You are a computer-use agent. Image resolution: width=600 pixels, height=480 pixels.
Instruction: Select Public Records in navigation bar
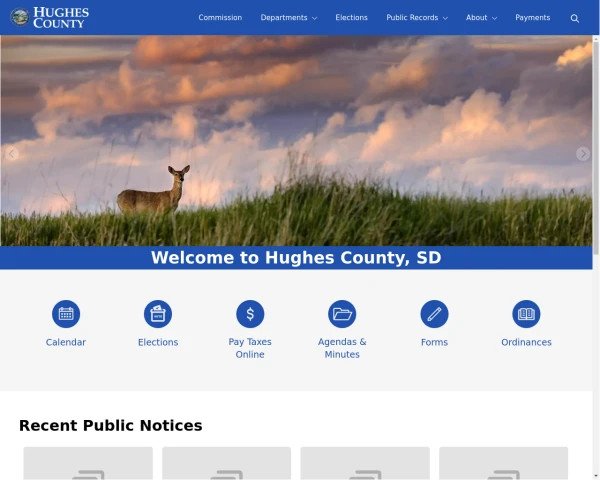click(412, 18)
